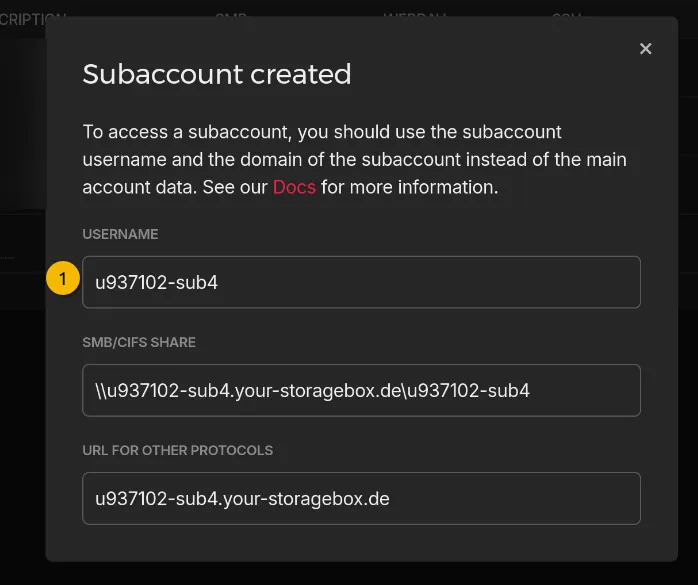
Task: Select the SMB/CIFS share field
Action: 360,390
